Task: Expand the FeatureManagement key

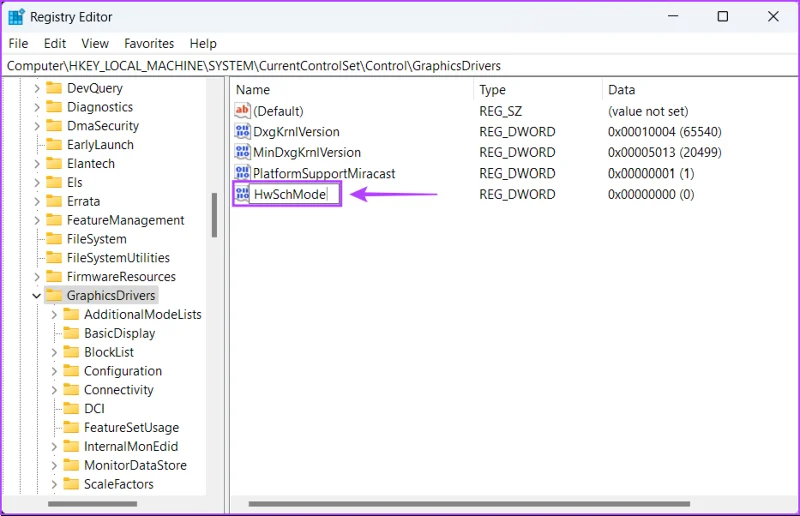Action: coord(37,220)
